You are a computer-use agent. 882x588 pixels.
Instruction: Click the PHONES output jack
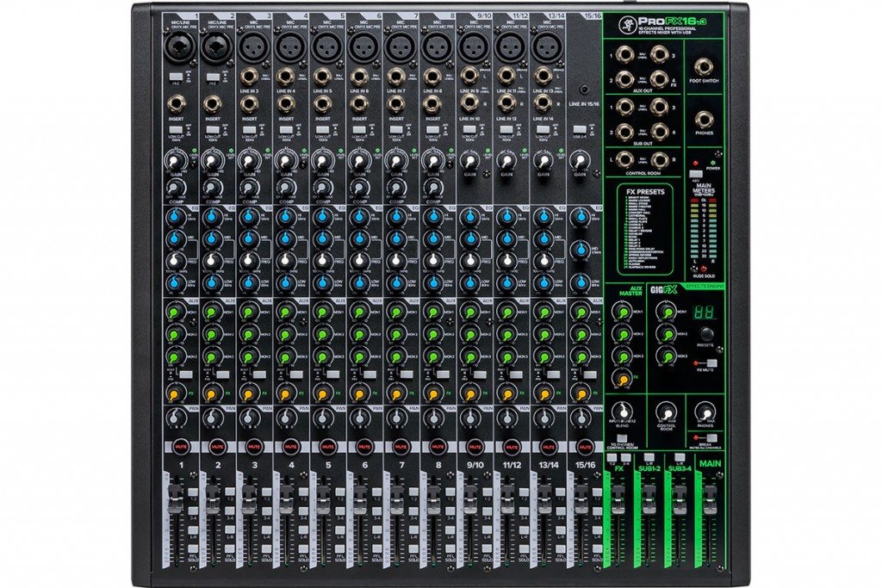coord(704,120)
